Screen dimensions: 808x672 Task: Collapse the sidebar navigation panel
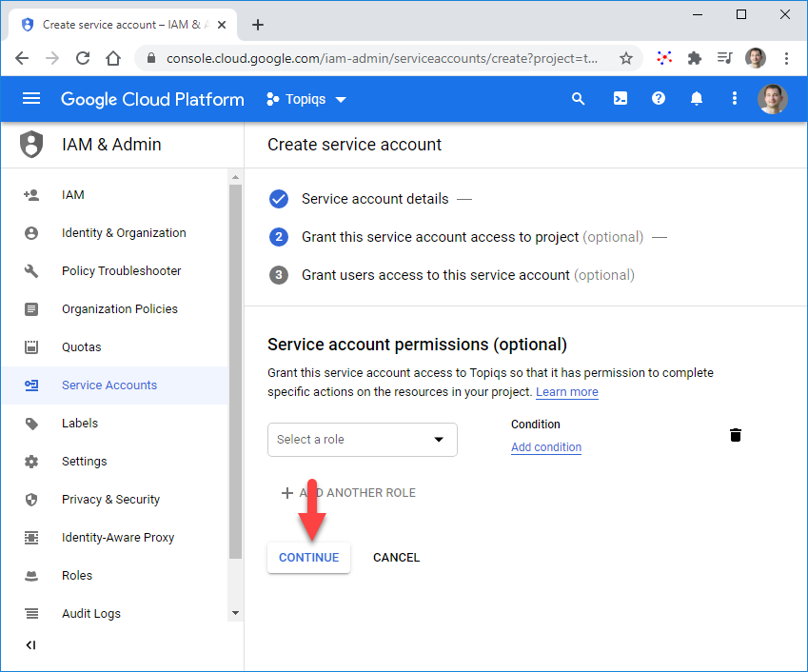(30, 645)
